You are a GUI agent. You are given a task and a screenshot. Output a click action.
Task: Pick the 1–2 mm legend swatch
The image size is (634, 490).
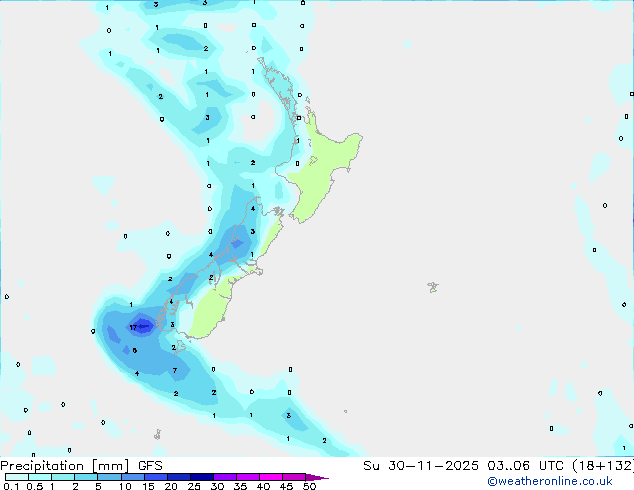pyautogui.click(x=63, y=477)
